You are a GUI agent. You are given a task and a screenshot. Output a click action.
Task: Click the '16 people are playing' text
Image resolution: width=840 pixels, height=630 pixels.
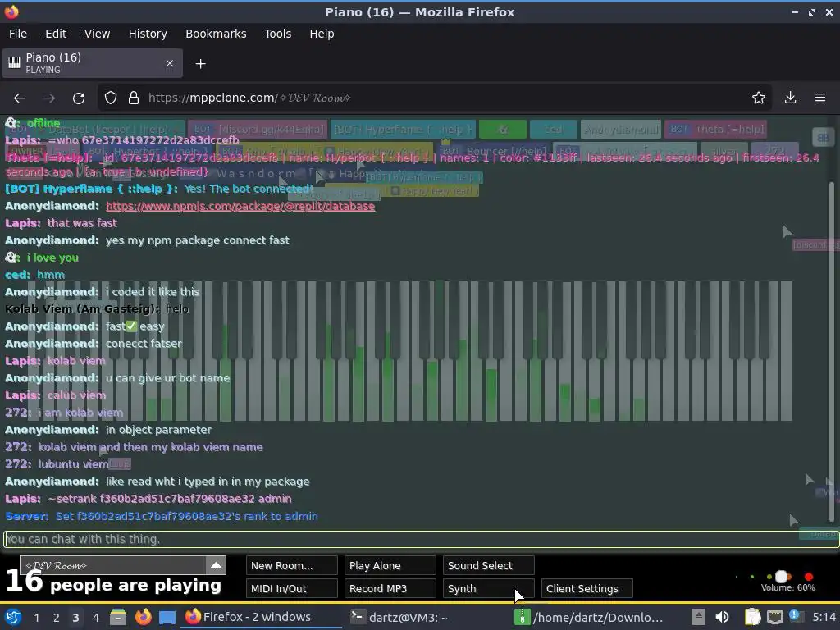pyautogui.click(x=113, y=583)
